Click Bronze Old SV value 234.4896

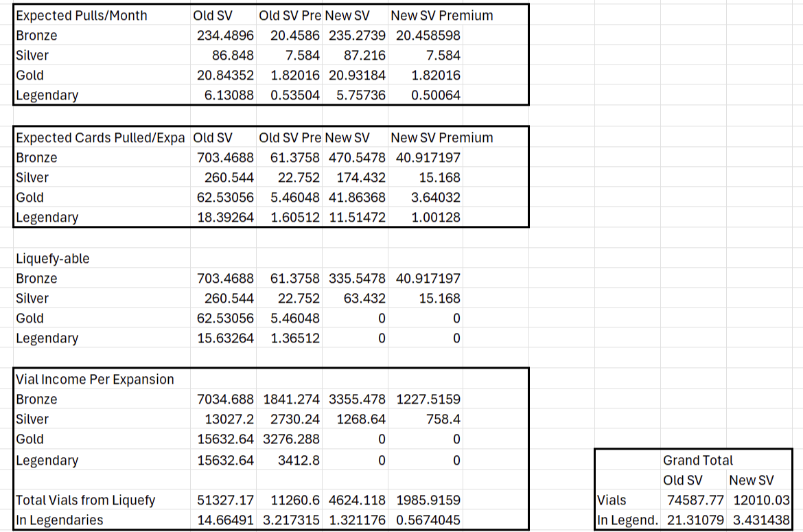coord(223,36)
